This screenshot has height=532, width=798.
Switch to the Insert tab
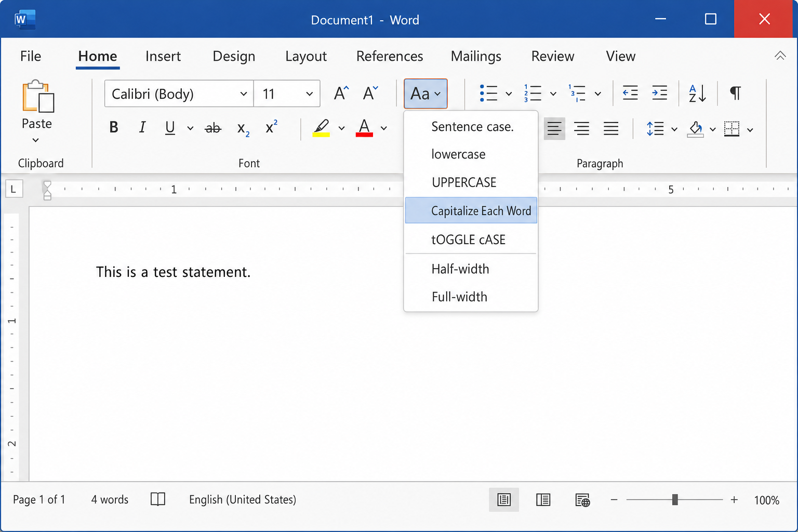click(x=163, y=56)
